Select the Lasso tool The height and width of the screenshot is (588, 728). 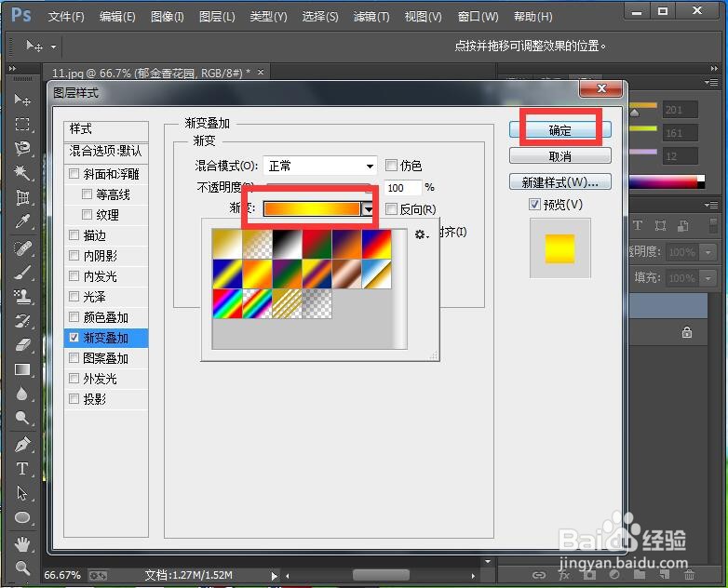21,149
